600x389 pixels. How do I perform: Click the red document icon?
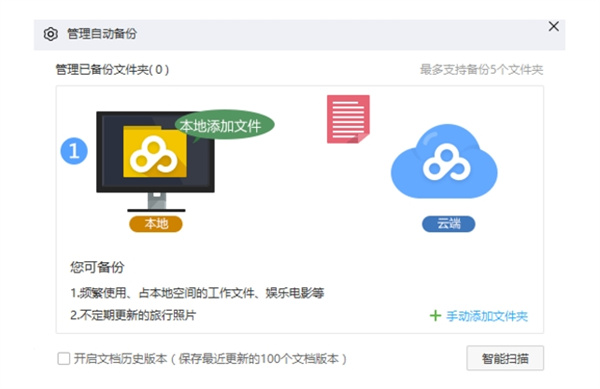pyautogui.click(x=348, y=119)
